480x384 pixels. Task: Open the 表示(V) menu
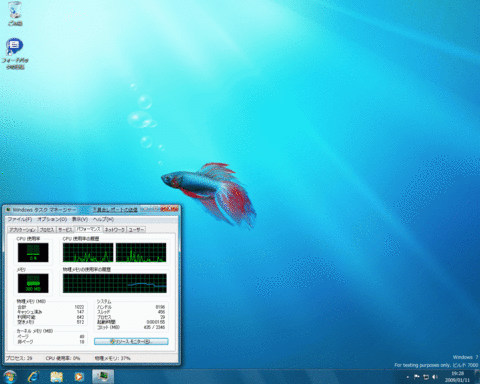coord(80,219)
